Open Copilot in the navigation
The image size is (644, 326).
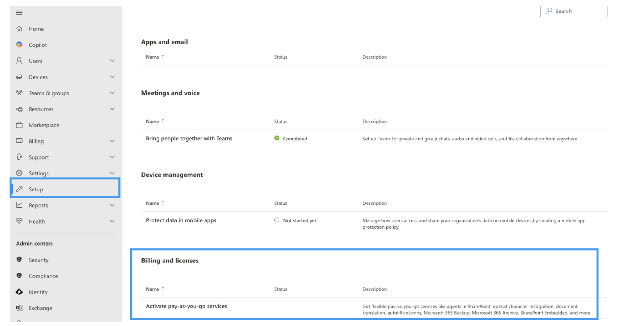66,45
